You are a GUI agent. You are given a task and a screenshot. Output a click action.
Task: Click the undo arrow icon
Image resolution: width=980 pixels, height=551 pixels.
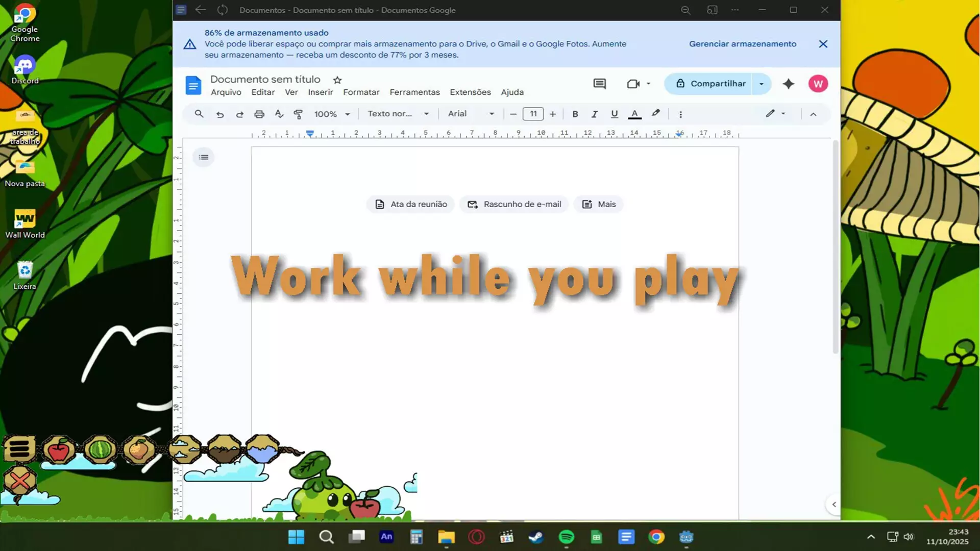[220, 114]
